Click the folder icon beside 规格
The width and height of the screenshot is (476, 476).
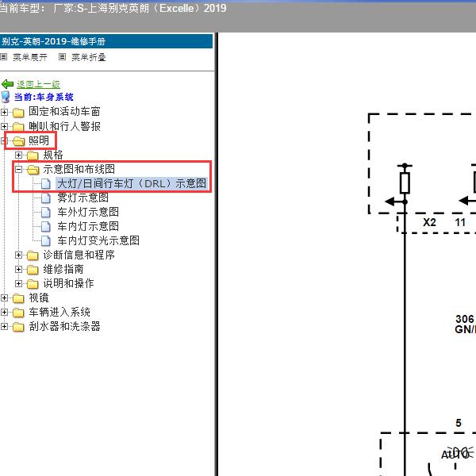(x=33, y=155)
